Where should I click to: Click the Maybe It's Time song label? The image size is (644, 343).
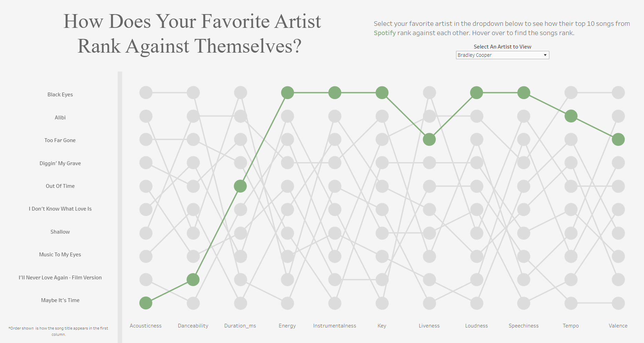[x=60, y=300]
